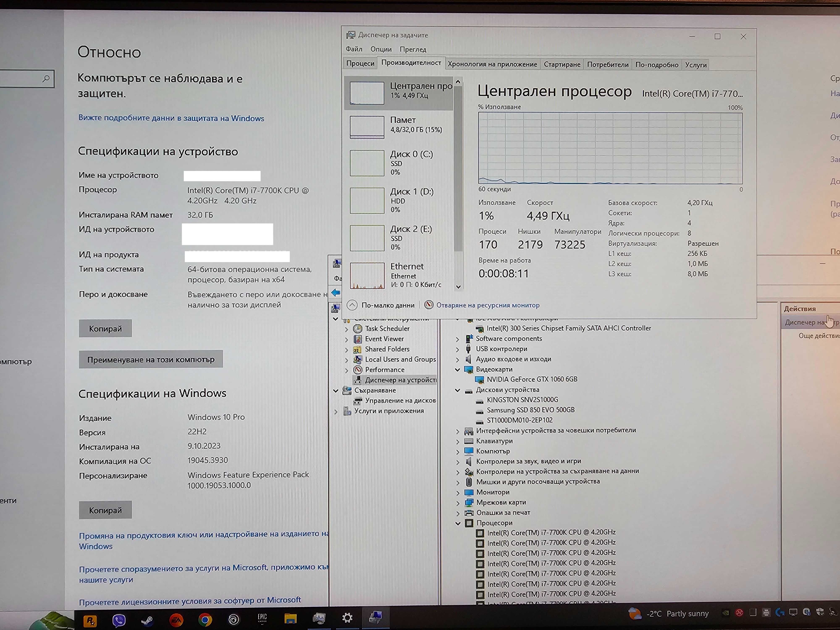Open the Опции menu
This screenshot has height=630, width=840.
click(381, 49)
